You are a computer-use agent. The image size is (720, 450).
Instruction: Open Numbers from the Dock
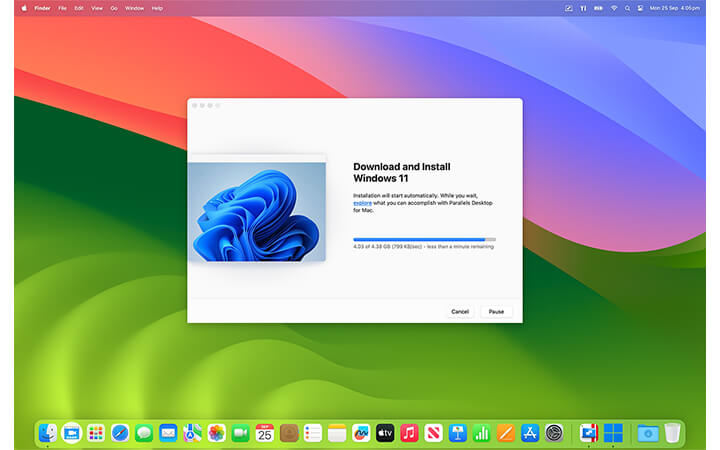pyautogui.click(x=482, y=433)
